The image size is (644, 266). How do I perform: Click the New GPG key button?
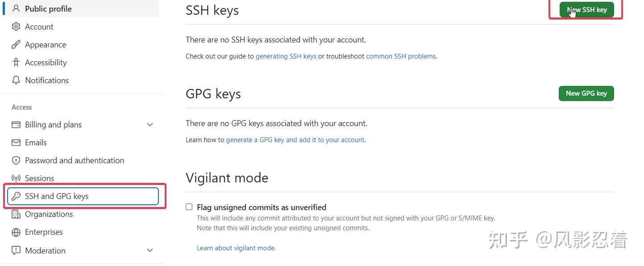pos(586,93)
